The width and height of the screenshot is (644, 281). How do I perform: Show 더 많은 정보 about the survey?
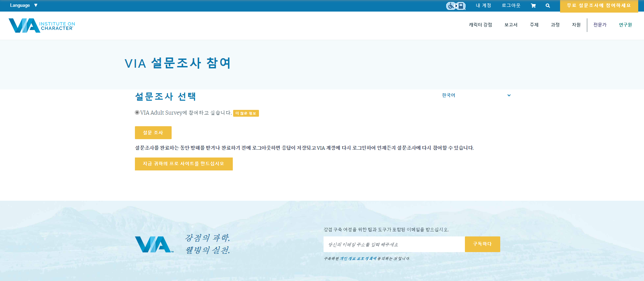[246, 113]
